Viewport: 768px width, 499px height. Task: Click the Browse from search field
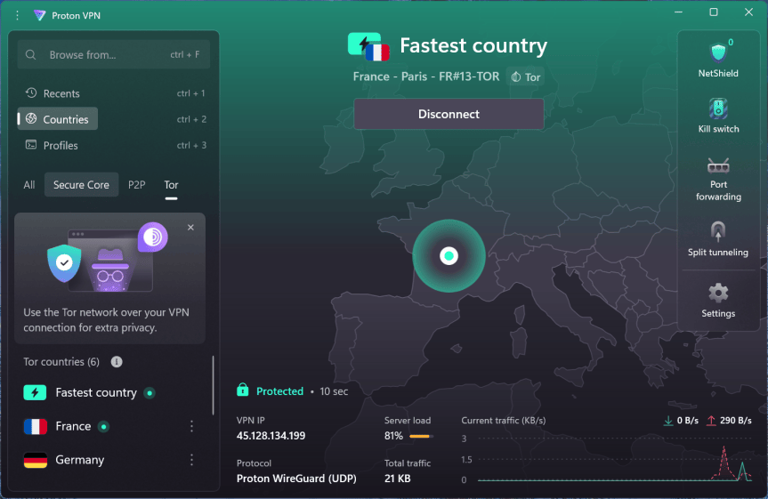(114, 55)
